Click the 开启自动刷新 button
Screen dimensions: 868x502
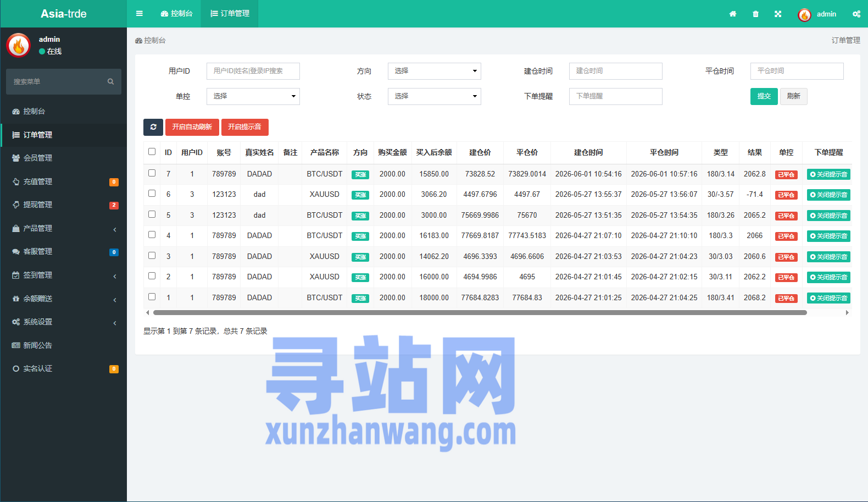(x=192, y=127)
